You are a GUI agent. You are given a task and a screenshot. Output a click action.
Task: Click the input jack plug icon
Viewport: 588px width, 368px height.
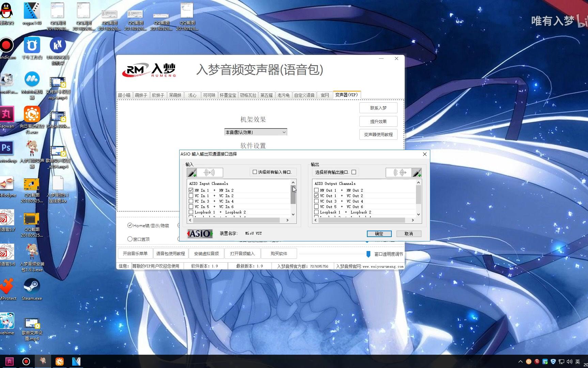click(192, 173)
